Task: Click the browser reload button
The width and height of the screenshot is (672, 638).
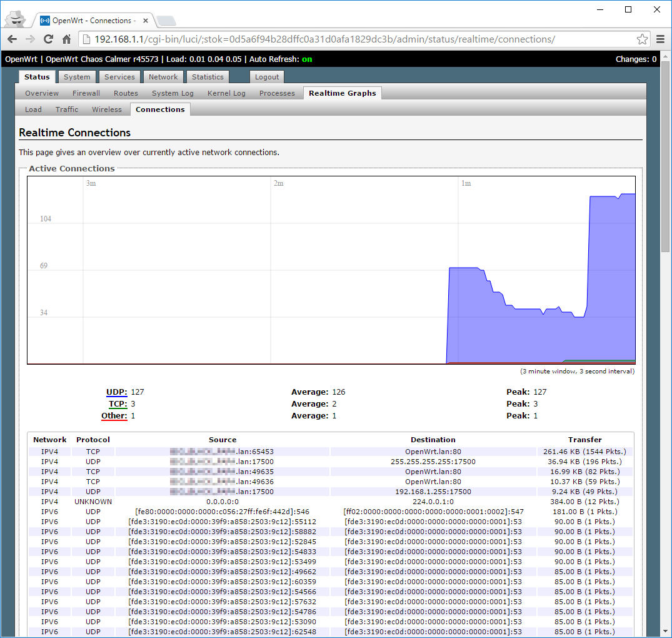Action: point(48,39)
